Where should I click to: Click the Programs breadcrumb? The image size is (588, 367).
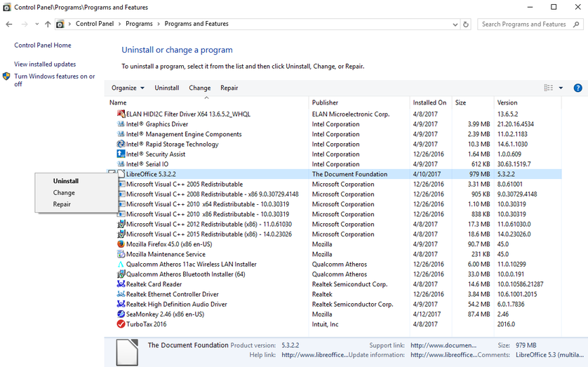click(139, 24)
